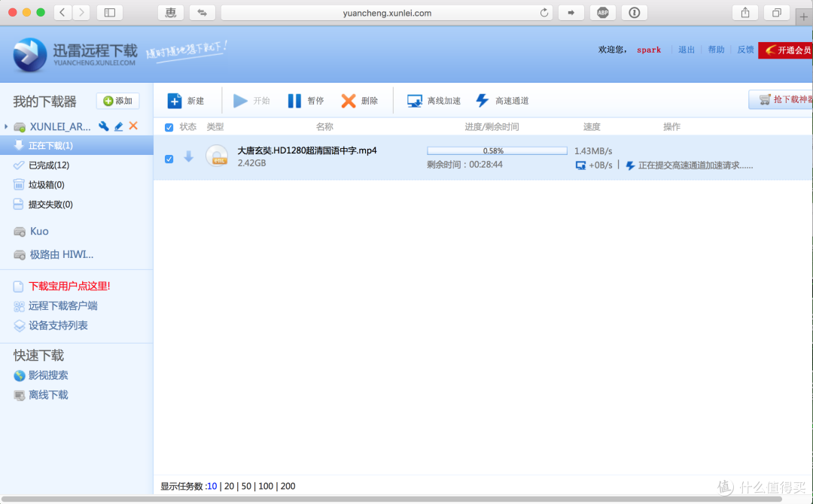Select the Kuo downloader
This screenshot has height=504, width=813.
[39, 231]
